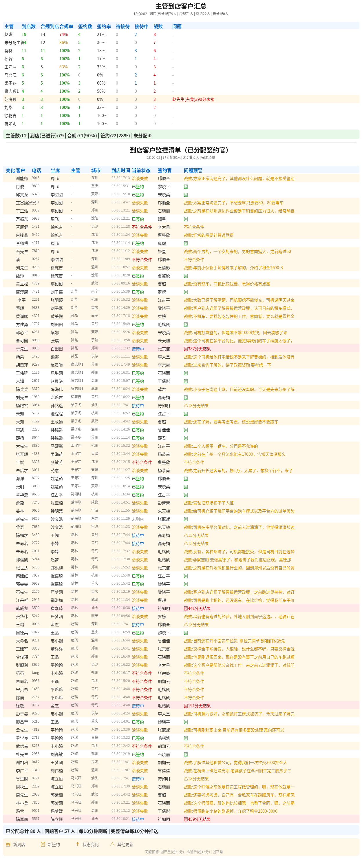
Task: Click the 签约官 column header
Action: tap(165, 170)
